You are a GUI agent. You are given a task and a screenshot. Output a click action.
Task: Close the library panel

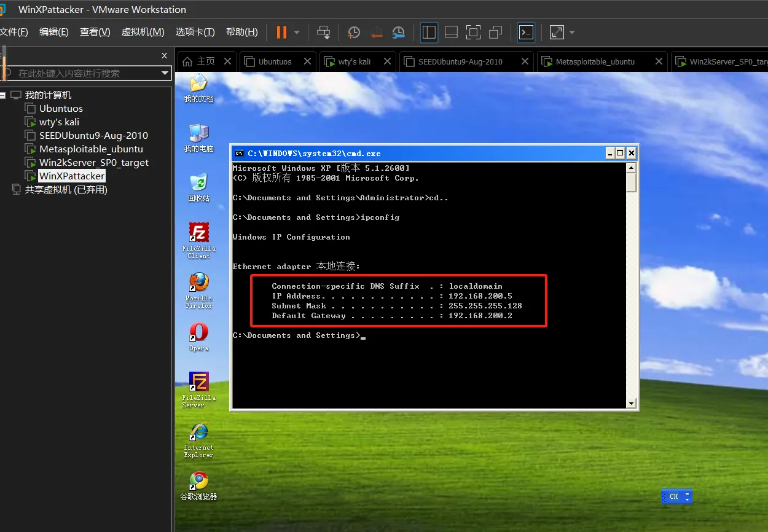tap(164, 55)
